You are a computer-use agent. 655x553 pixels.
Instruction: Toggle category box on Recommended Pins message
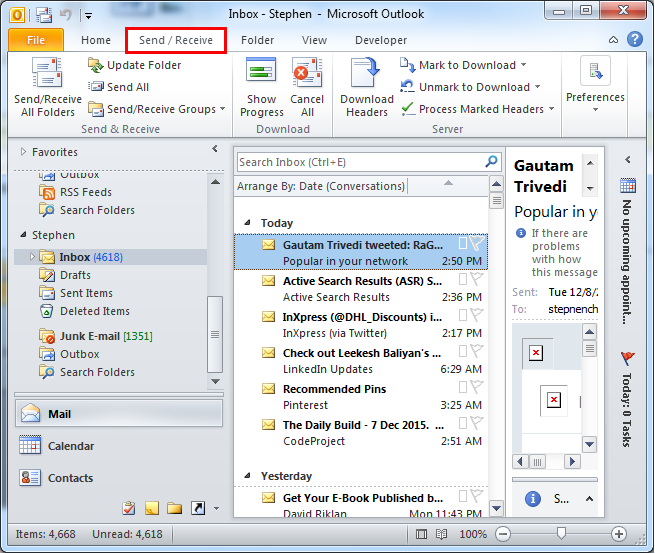463,387
